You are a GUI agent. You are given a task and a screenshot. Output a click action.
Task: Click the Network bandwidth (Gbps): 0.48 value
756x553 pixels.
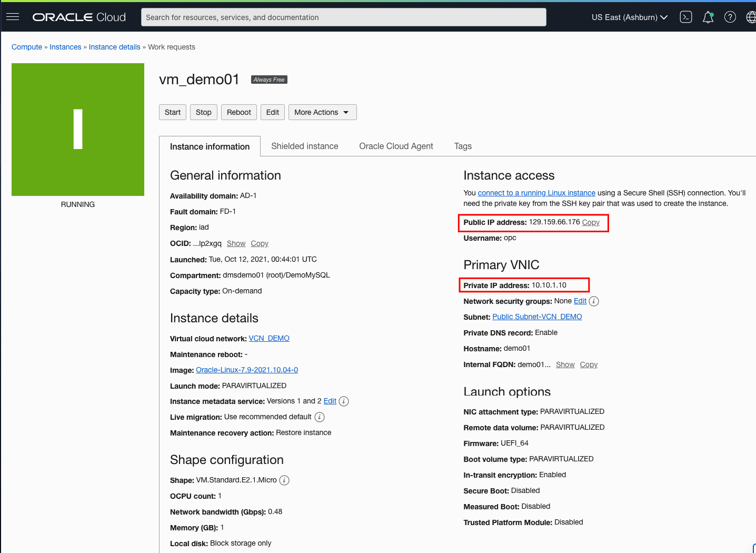click(275, 511)
